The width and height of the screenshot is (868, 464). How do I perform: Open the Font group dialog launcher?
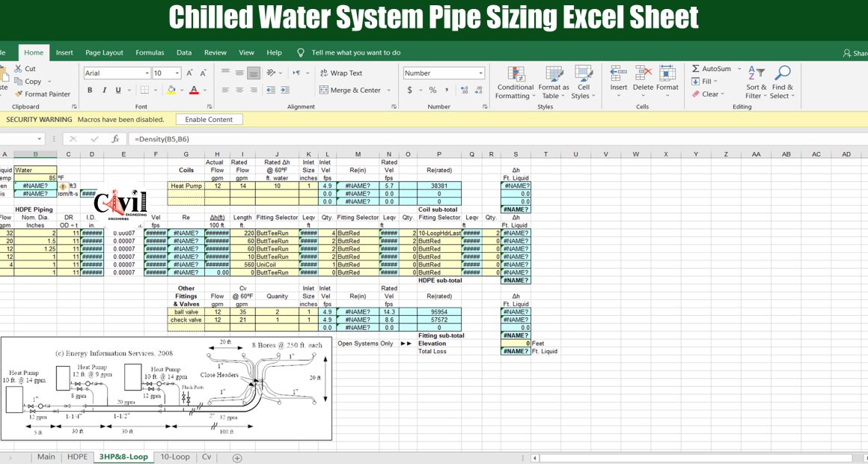click(210, 106)
